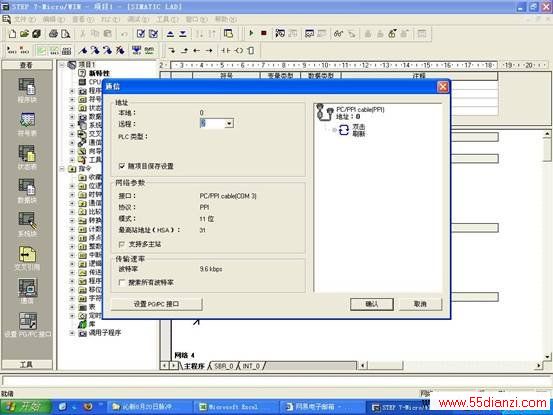Expand the 符号 tree node
553x415 pixels.
point(72,99)
